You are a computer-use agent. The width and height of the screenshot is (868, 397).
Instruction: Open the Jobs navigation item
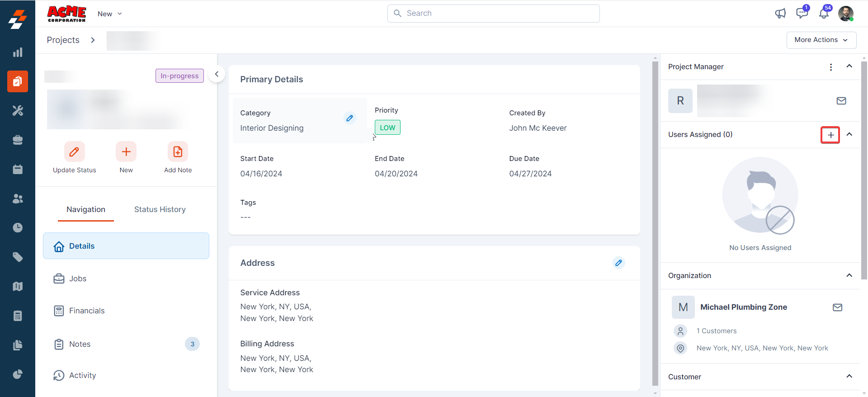tap(77, 279)
